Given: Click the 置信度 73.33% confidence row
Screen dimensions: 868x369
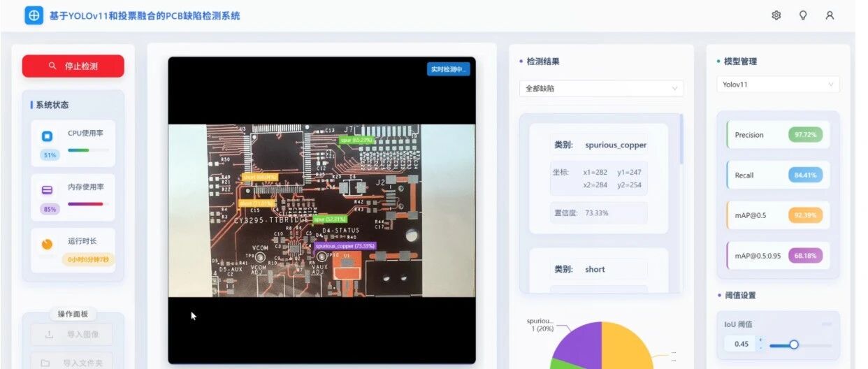Looking at the screenshot, I should (599, 212).
